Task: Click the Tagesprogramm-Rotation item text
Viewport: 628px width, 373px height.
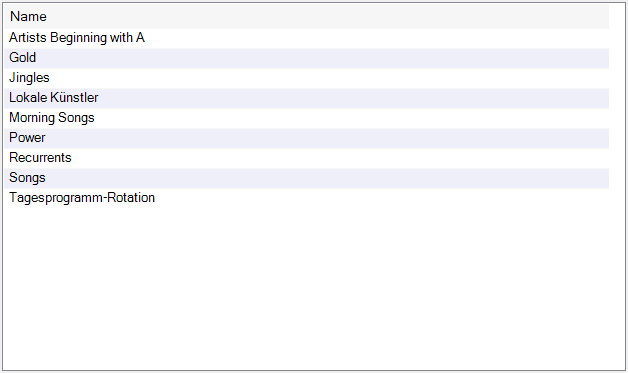Action: (82, 198)
